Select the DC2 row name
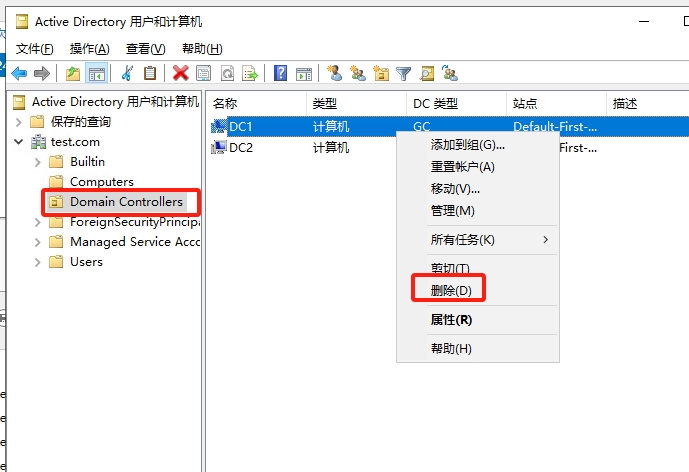This screenshot has height=472, width=689. click(241, 147)
